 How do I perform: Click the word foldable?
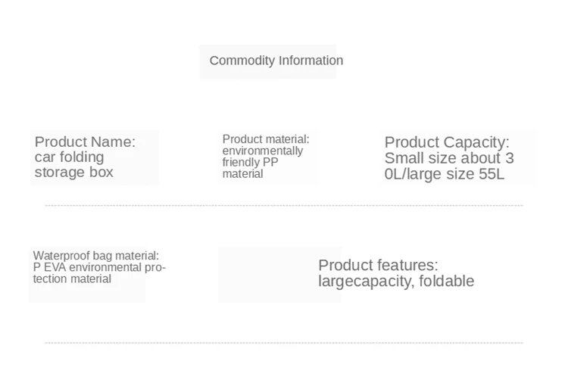[446, 282]
